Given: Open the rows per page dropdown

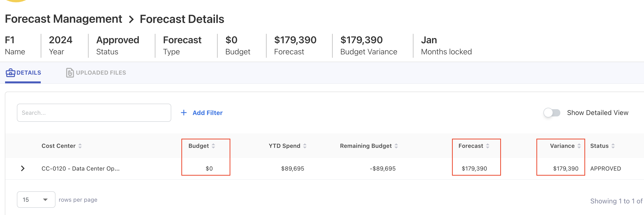Looking at the screenshot, I should (36, 200).
